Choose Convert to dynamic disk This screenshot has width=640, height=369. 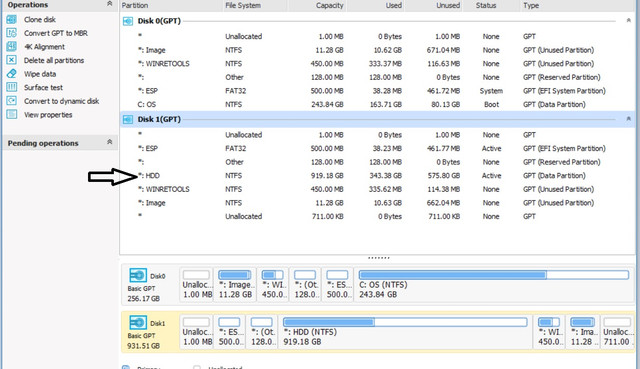[x=61, y=101]
